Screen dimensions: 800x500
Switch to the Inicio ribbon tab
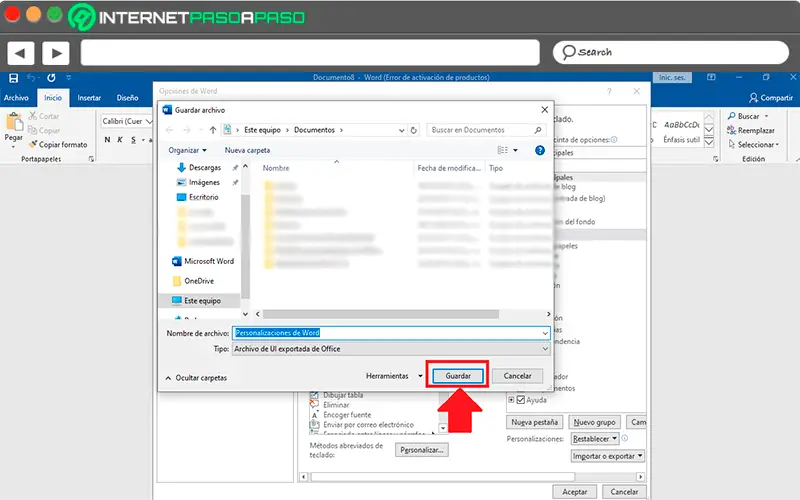pyautogui.click(x=53, y=97)
